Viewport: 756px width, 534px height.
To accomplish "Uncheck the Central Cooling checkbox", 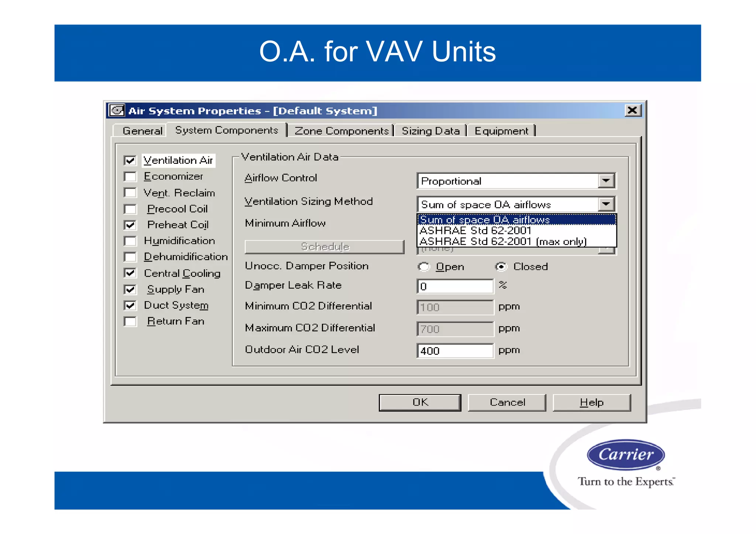I will click(x=130, y=273).
